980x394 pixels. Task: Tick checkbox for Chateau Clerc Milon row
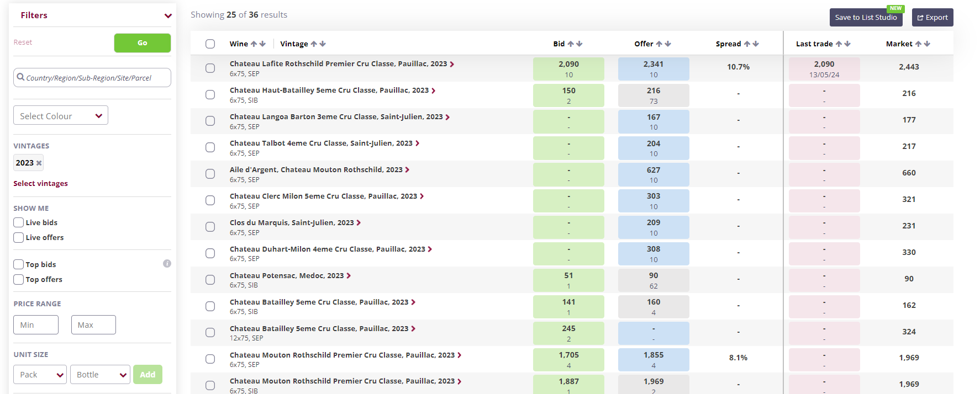pos(210,200)
